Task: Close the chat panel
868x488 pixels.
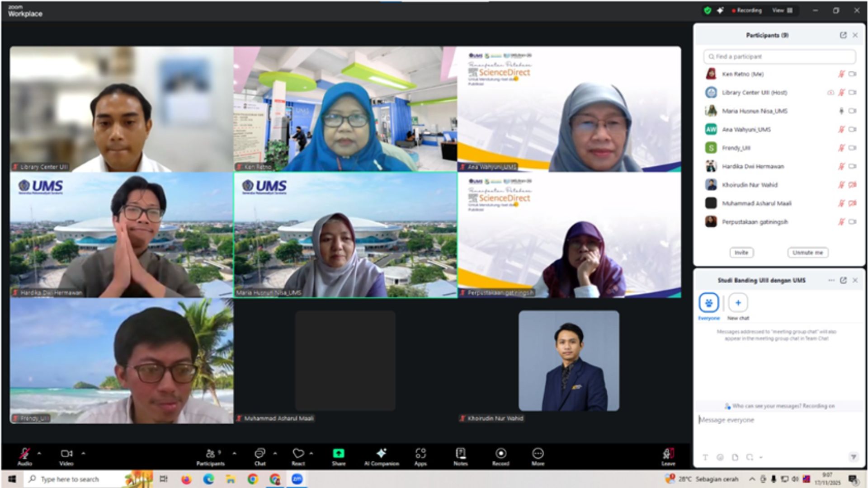Action: (x=855, y=281)
